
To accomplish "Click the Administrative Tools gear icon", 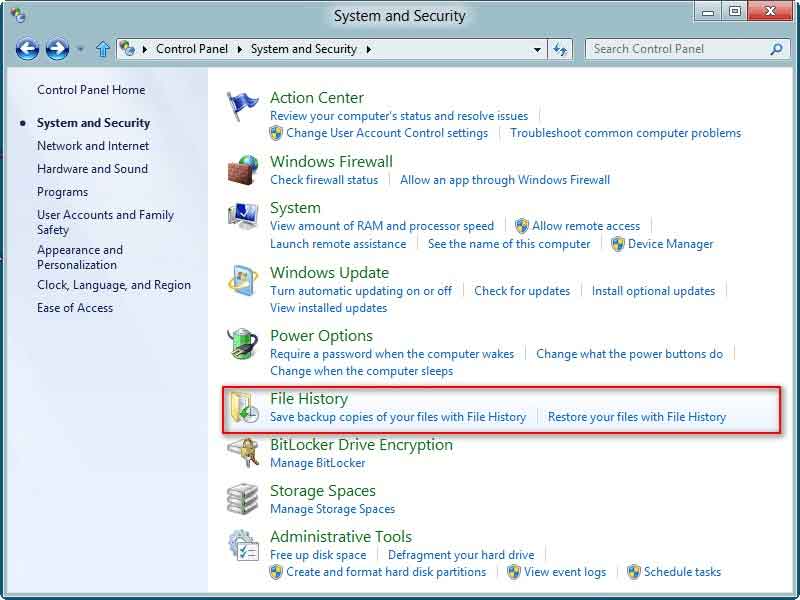I will coord(243,545).
